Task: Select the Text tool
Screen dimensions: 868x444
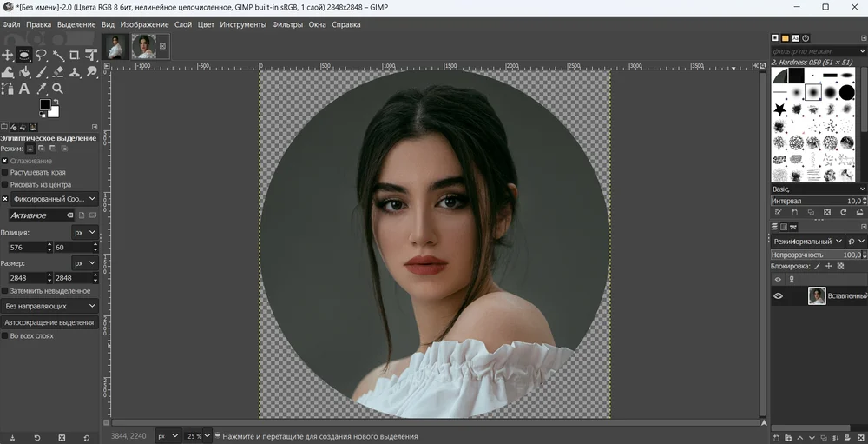Action: (23, 88)
